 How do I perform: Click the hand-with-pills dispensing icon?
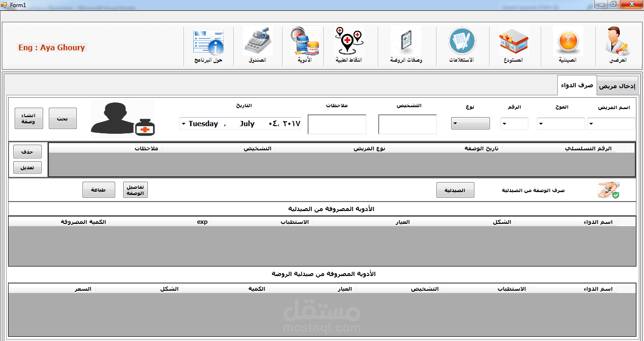[x=608, y=190]
